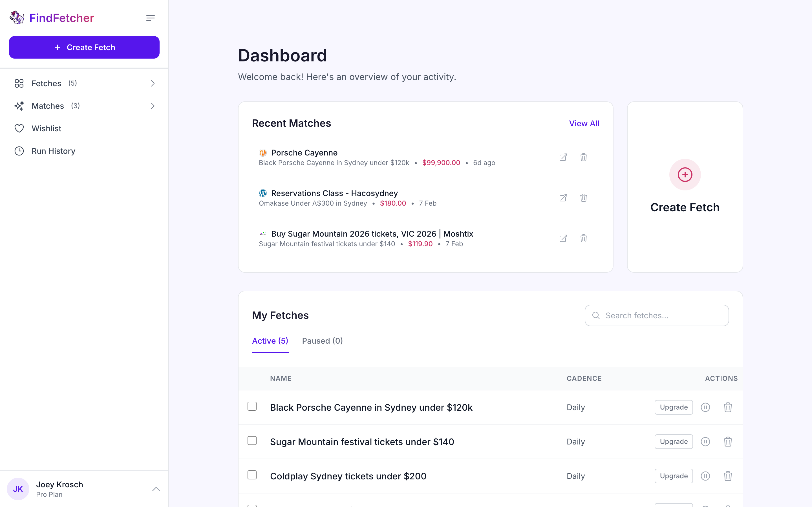Click View All recent matches link
This screenshot has width=812, height=507.
[x=584, y=123]
